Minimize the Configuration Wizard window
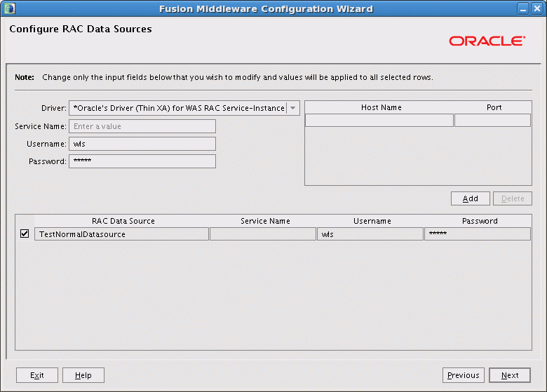Screen dimensions: 547x392 [x=523, y=8]
